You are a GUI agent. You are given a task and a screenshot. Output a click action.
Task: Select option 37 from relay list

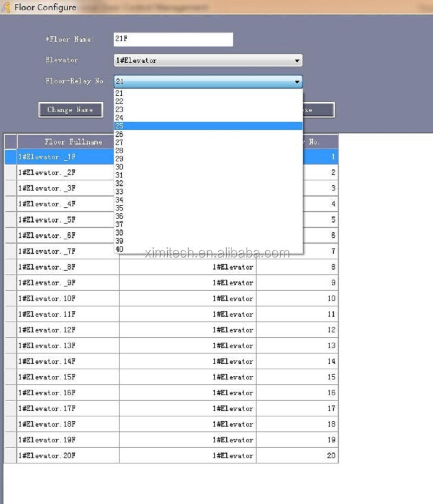pos(208,225)
